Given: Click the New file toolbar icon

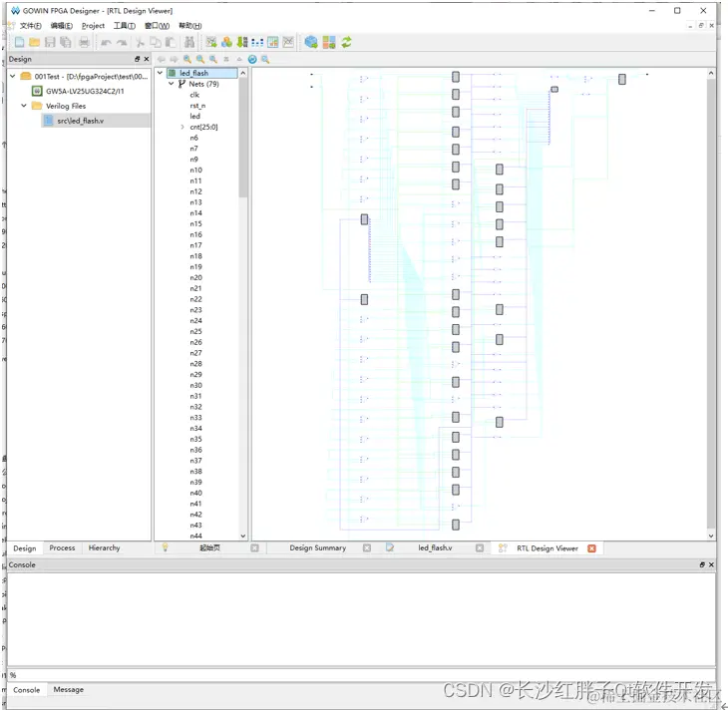Looking at the screenshot, I should point(20,42).
